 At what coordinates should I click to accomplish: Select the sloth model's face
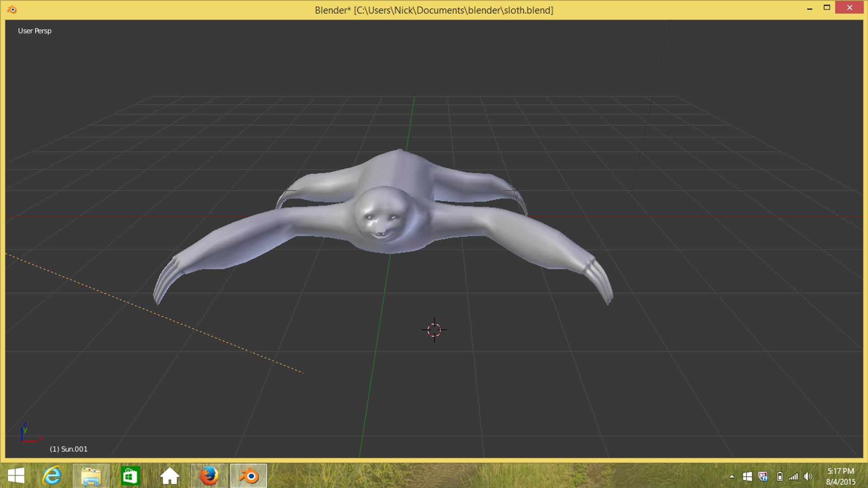pyautogui.click(x=382, y=216)
